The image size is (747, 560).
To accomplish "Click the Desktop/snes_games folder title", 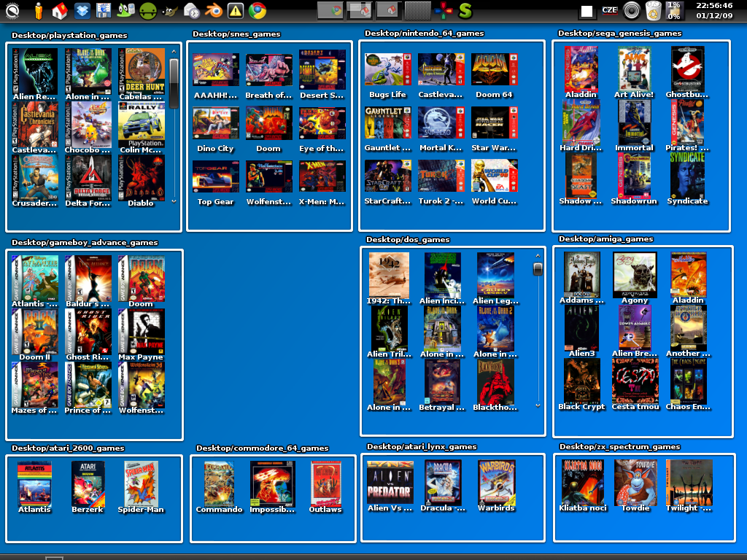I will point(236,34).
